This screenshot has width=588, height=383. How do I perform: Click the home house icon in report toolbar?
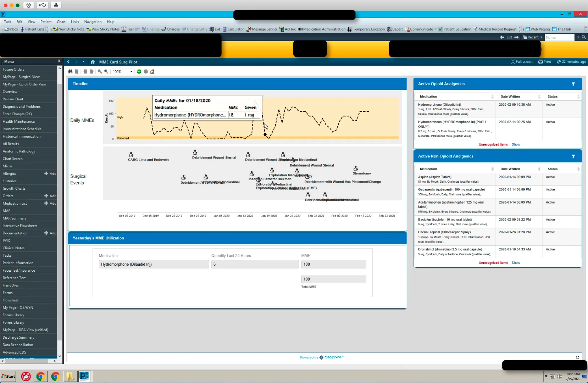[x=152, y=72]
